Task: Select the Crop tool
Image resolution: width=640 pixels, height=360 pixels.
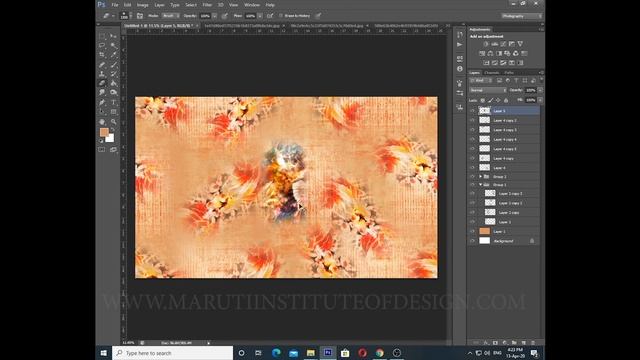Action: tap(102, 55)
